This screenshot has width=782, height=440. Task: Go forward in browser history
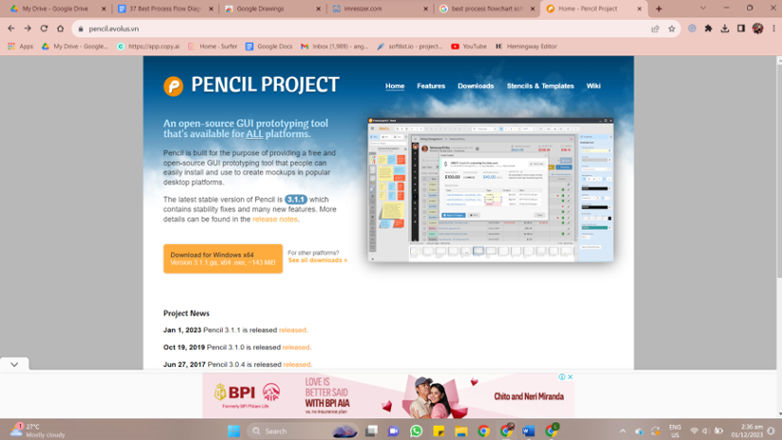tap(27, 29)
